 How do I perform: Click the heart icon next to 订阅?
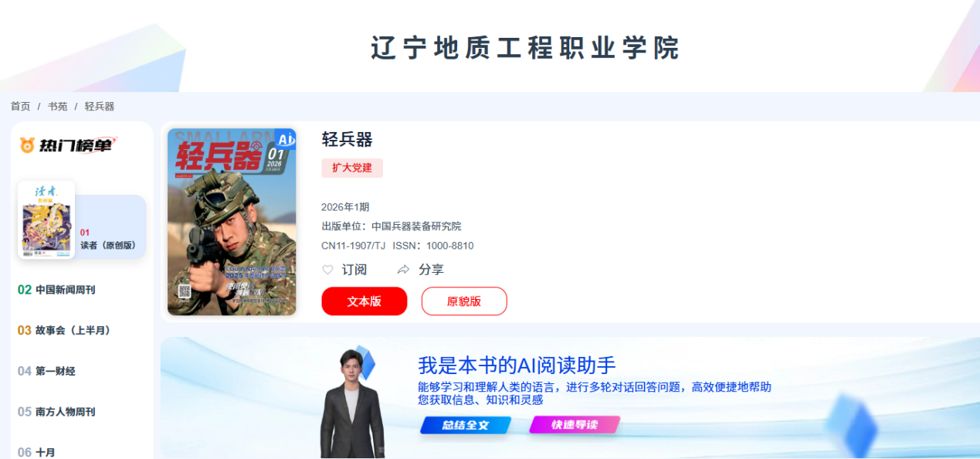[327, 270]
